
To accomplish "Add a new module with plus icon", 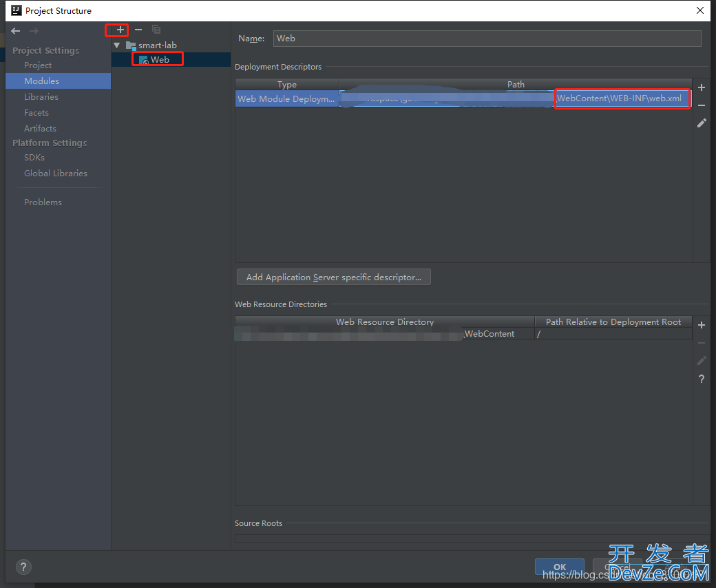I will [120, 30].
